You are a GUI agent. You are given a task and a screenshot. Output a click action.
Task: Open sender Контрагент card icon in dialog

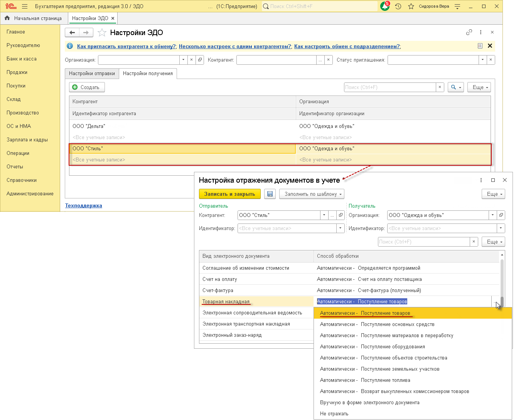click(x=341, y=215)
